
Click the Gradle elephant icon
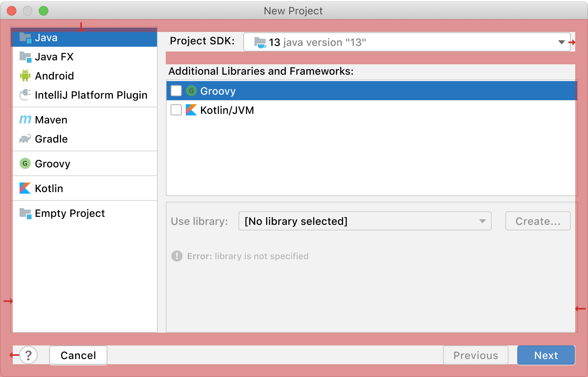click(25, 139)
